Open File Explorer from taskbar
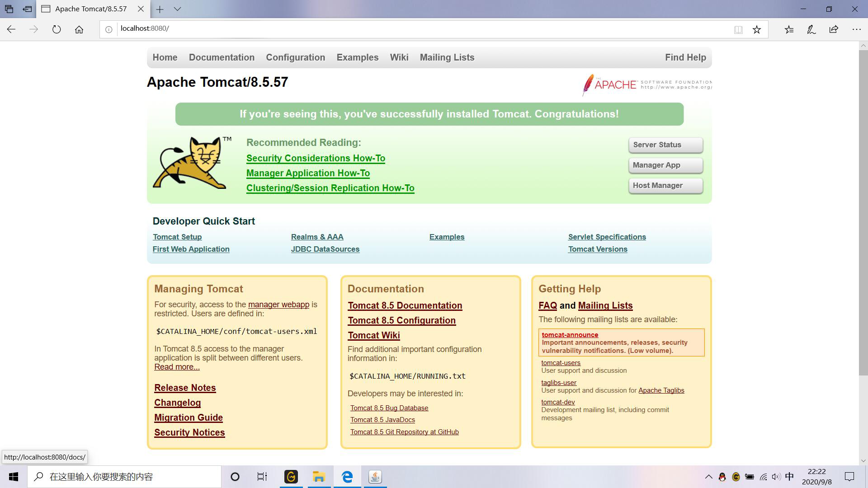868x488 pixels. [319, 477]
